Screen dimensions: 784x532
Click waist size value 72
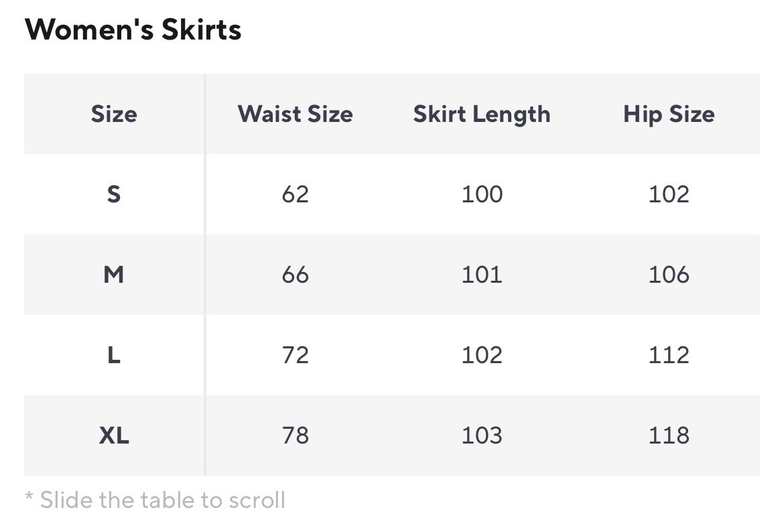pos(295,355)
